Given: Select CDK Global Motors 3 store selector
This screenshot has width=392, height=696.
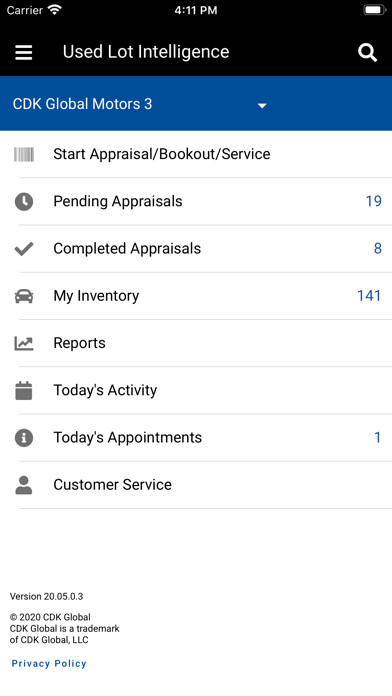Looking at the screenshot, I should 196,103.
